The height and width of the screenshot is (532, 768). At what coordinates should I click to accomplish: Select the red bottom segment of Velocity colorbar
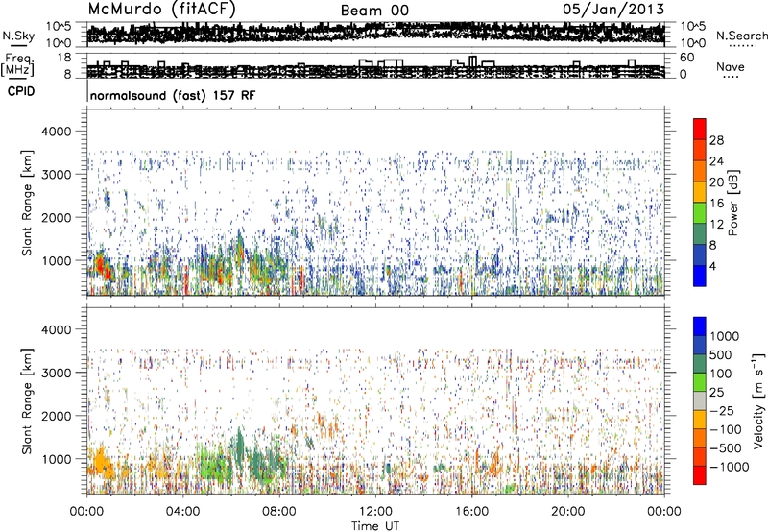700,475
